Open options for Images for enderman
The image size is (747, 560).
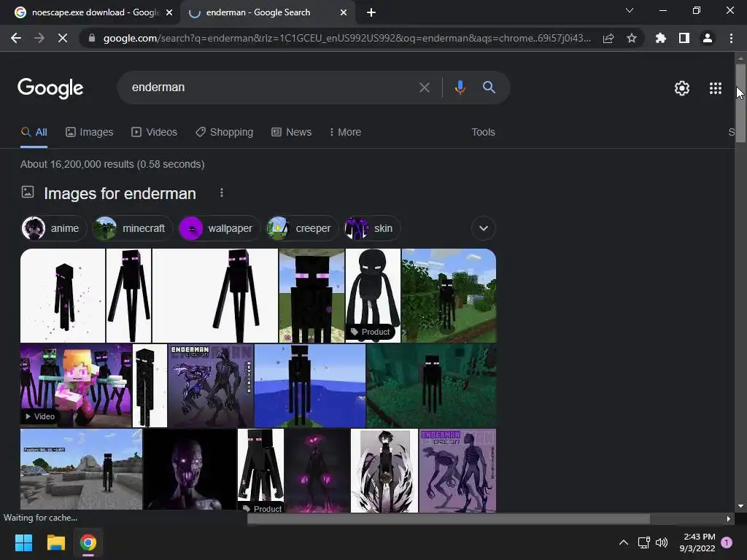pos(222,192)
